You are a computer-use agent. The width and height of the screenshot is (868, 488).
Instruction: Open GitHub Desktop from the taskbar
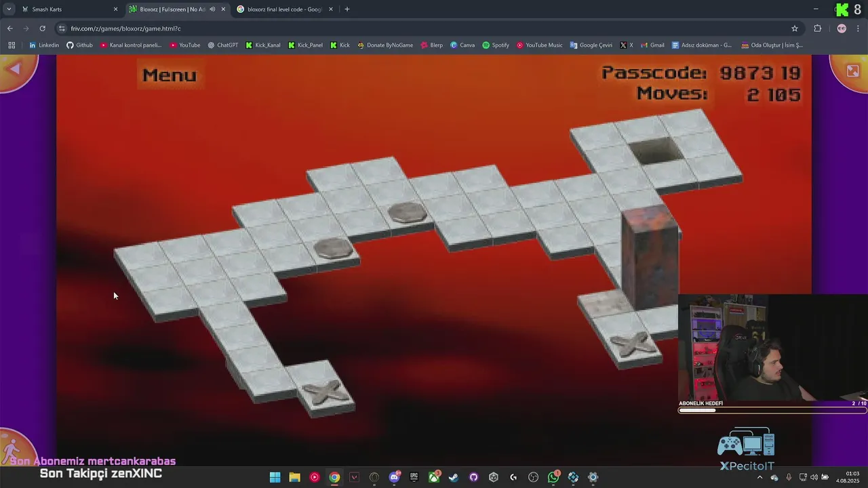click(x=473, y=477)
